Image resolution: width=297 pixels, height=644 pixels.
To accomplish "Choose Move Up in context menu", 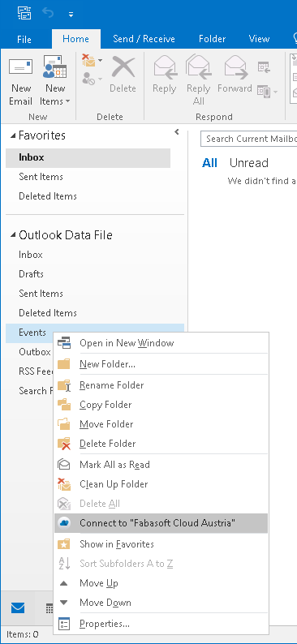I will pos(161,583).
